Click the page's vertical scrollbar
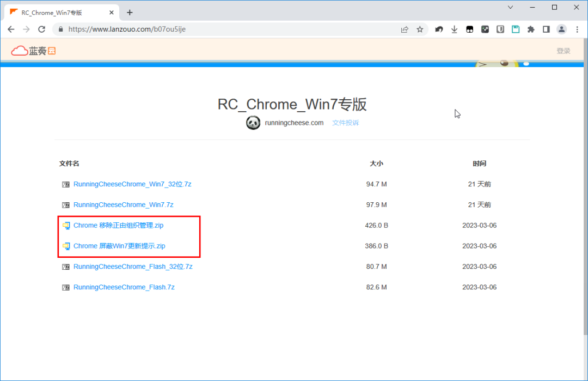 coord(585,188)
